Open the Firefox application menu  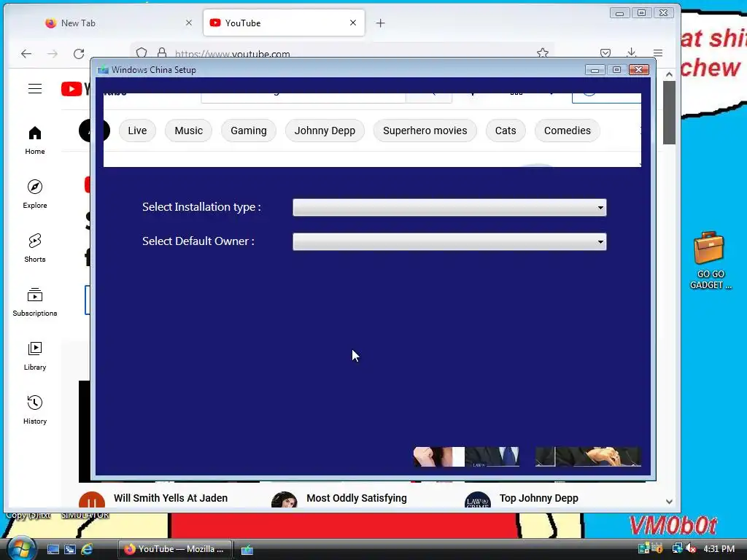point(658,52)
